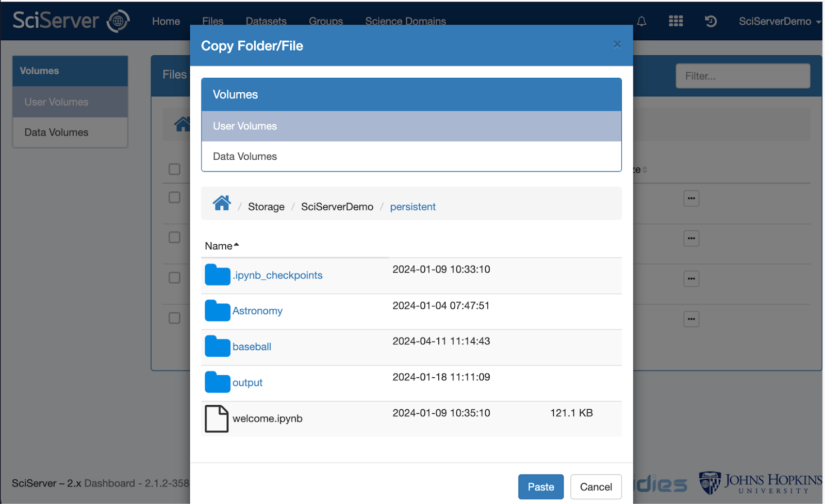Select Data Volumes in left sidebar

pyautogui.click(x=70, y=132)
